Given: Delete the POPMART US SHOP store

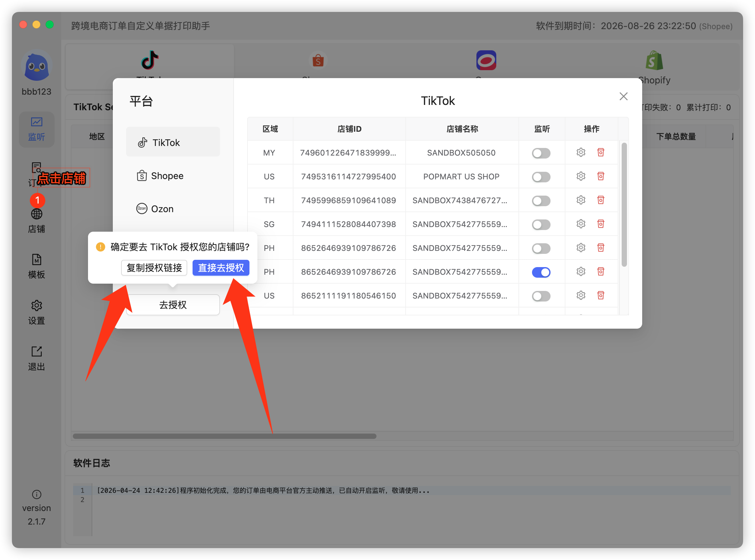Looking at the screenshot, I should 601,176.
